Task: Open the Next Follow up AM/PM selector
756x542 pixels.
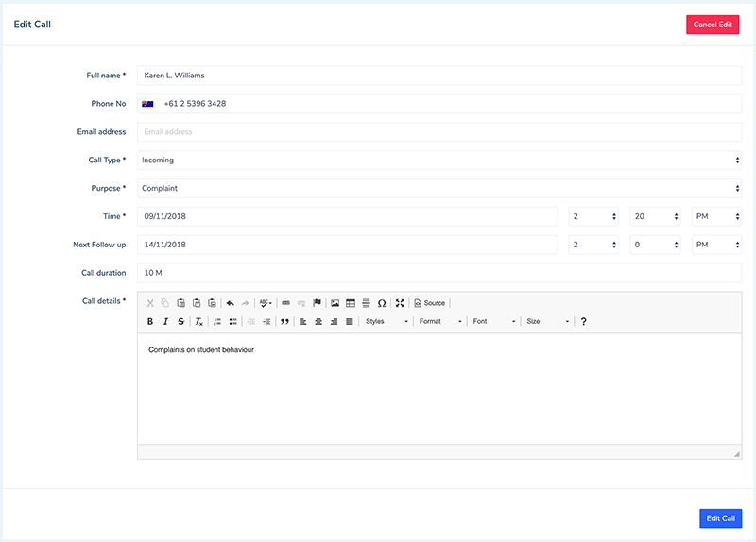Action: point(717,245)
